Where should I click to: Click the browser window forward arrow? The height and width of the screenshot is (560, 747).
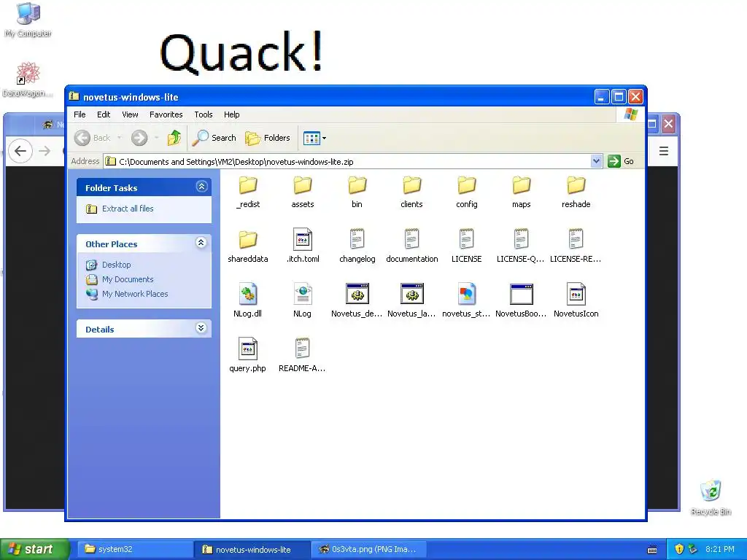[44, 151]
